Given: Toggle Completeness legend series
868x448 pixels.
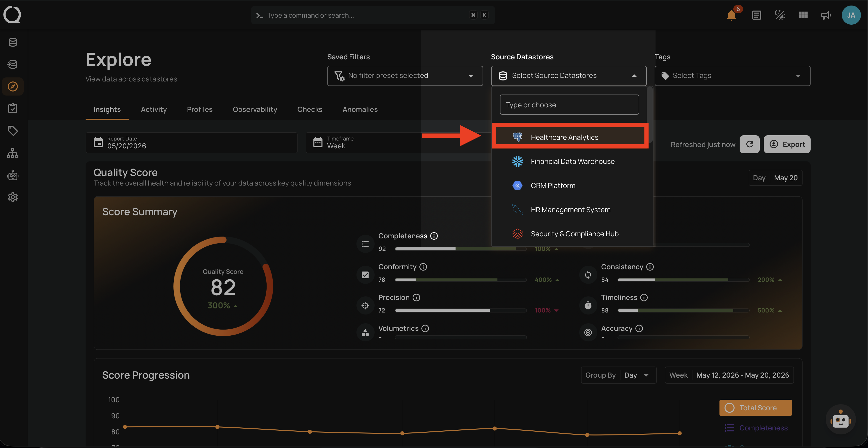Looking at the screenshot, I should (756, 428).
